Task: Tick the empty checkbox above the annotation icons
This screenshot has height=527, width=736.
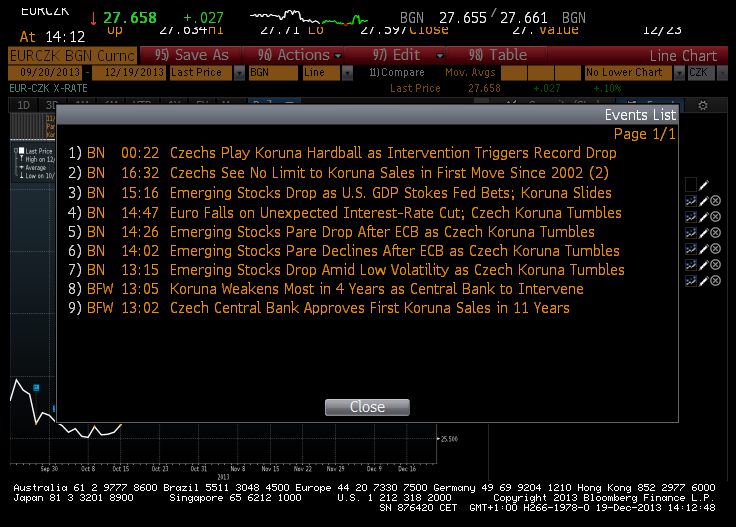Action: (691, 184)
